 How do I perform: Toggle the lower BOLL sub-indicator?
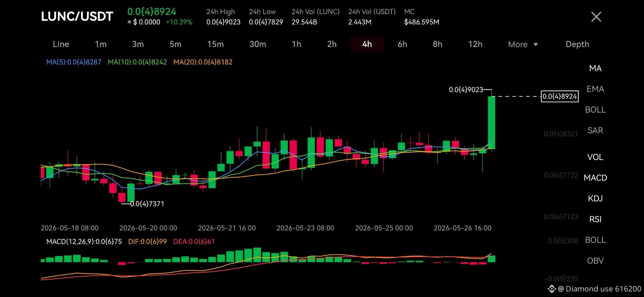click(x=595, y=240)
